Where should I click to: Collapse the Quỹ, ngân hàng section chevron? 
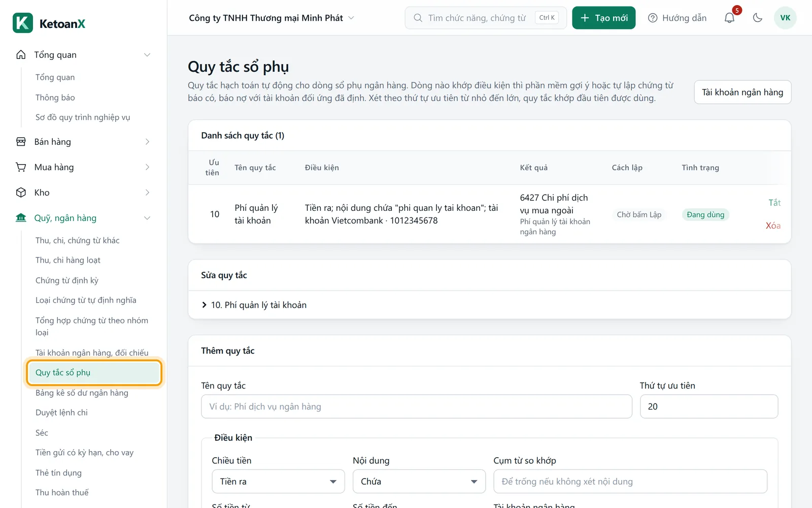click(147, 218)
